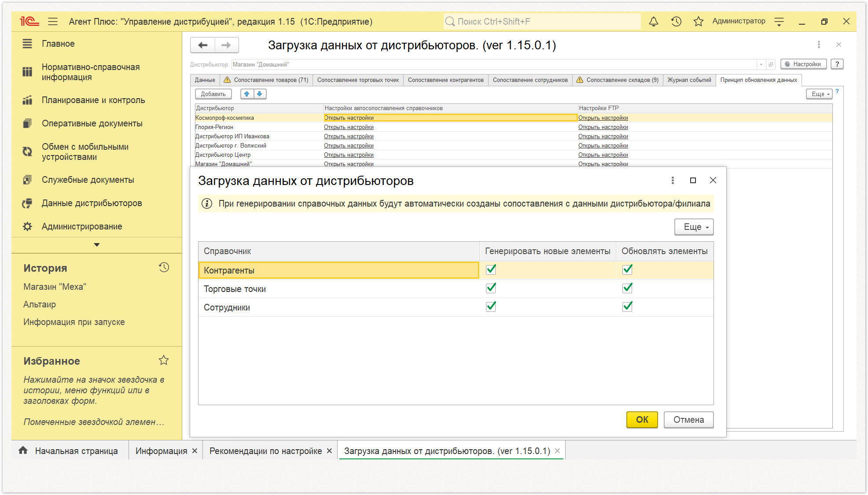Go forward with the right arrow button
The height and width of the screenshot is (495, 868).
coord(227,45)
